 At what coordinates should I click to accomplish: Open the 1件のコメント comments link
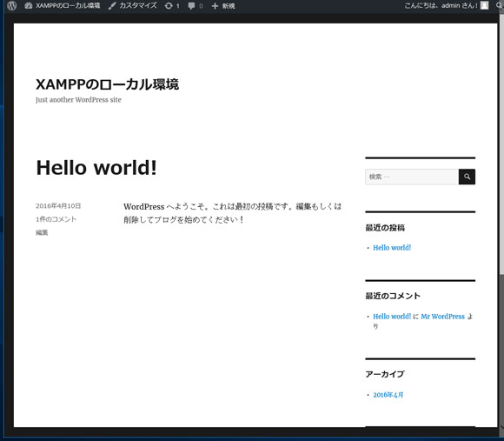click(x=56, y=219)
